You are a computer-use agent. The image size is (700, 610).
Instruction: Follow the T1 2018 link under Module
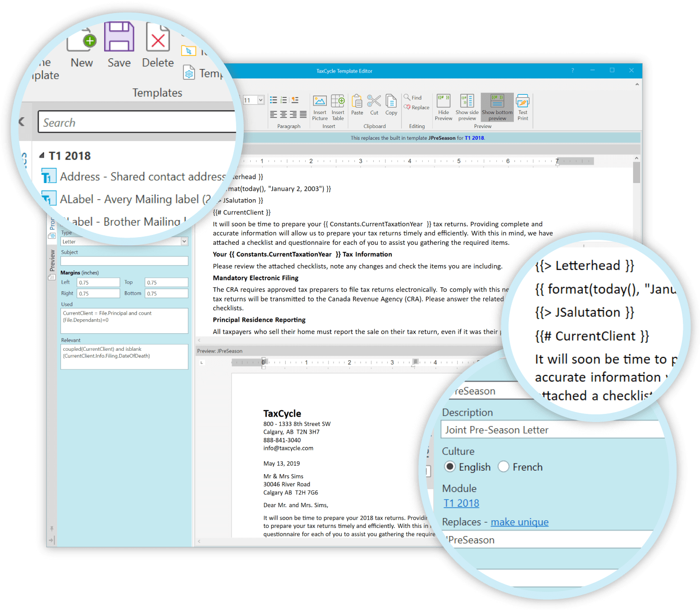coord(461,503)
